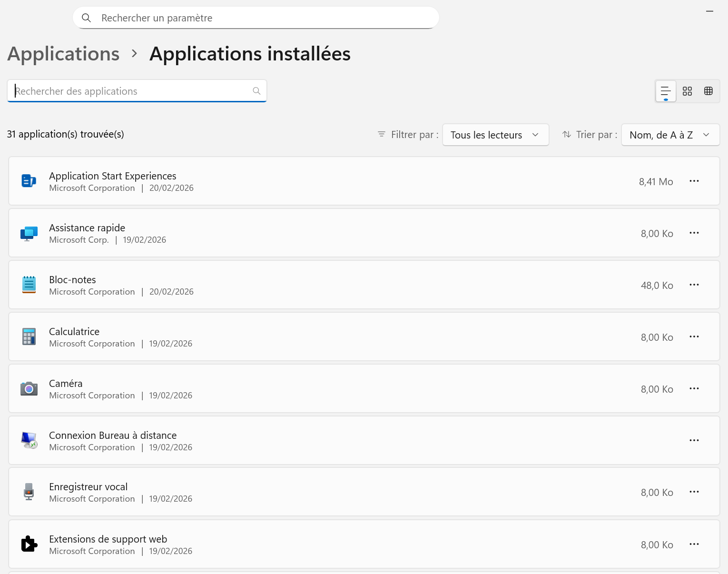Switch to grid view layout
The image size is (728, 574).
[687, 91]
